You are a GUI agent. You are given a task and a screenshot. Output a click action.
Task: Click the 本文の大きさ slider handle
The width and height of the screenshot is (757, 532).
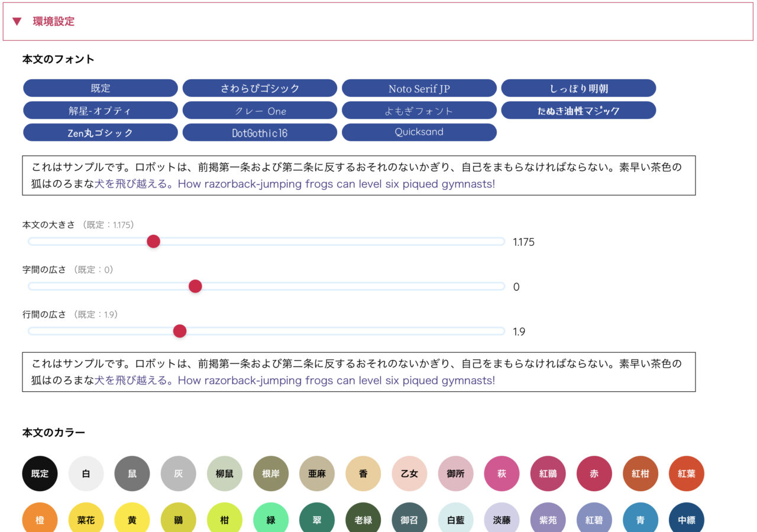coord(153,242)
